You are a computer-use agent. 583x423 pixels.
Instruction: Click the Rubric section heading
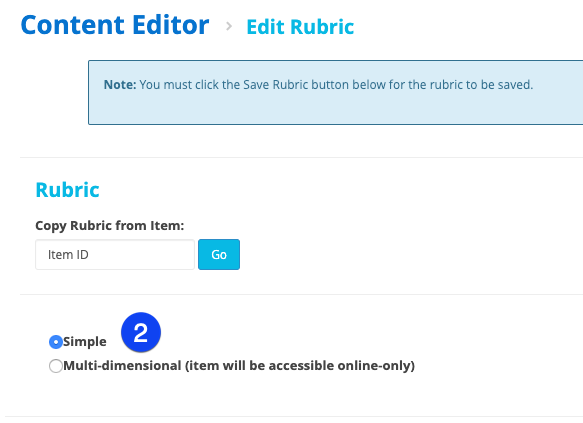pyautogui.click(x=67, y=190)
